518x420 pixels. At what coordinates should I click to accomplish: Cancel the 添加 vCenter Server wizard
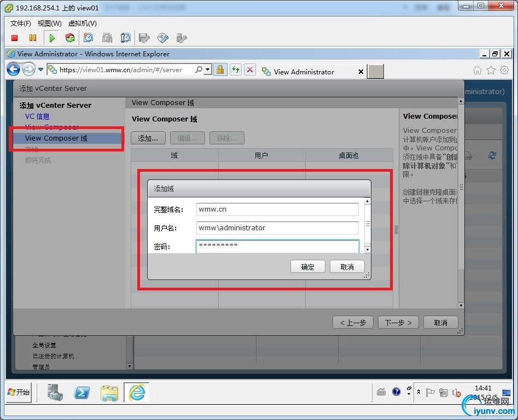tap(440, 323)
